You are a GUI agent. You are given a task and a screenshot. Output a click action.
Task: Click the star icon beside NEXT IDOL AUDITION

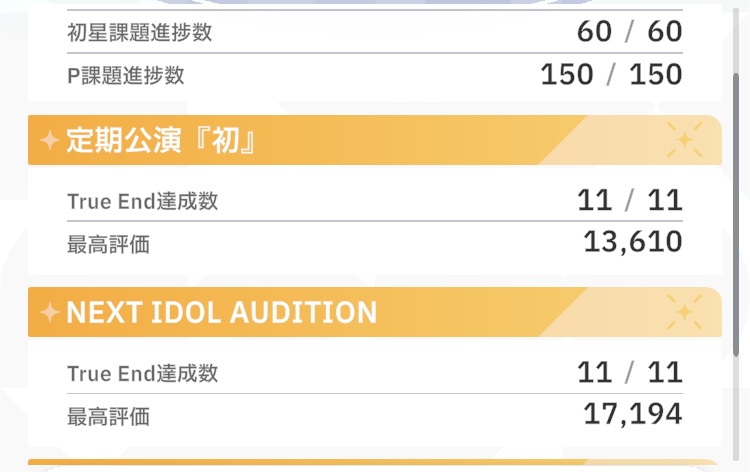click(x=49, y=313)
